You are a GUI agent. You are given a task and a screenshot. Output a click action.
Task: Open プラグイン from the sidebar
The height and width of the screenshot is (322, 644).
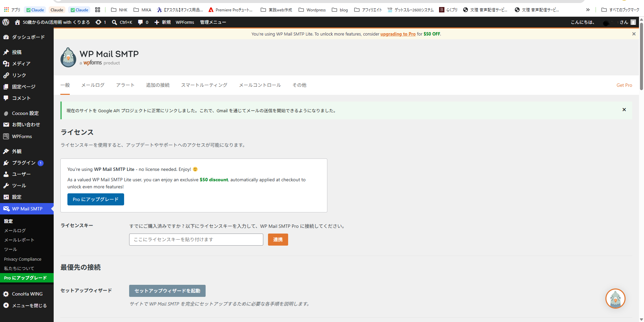pos(27,163)
